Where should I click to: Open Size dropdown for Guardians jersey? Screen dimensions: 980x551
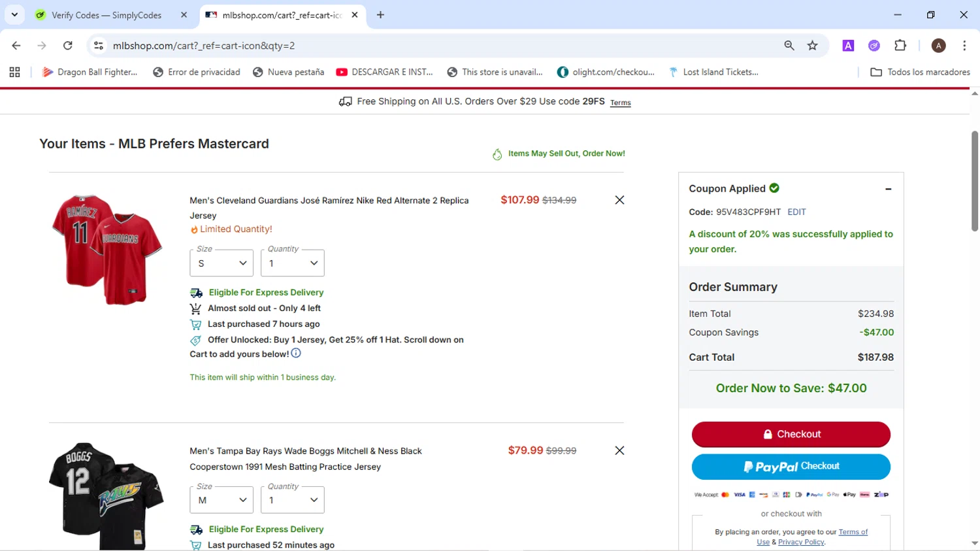[221, 263]
